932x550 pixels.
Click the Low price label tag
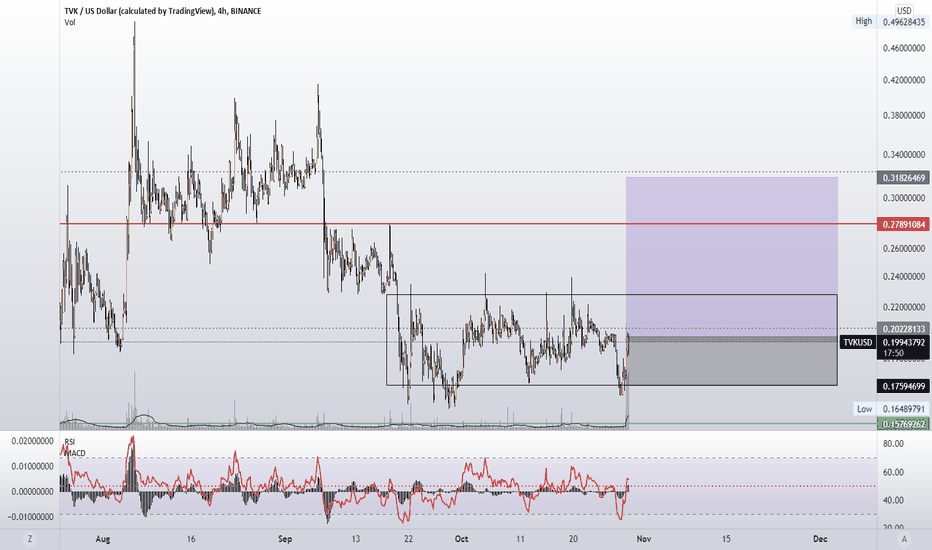(864, 408)
